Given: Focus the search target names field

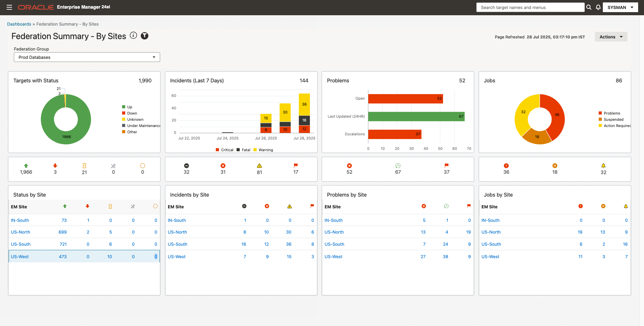Looking at the screenshot, I should pos(530,7).
